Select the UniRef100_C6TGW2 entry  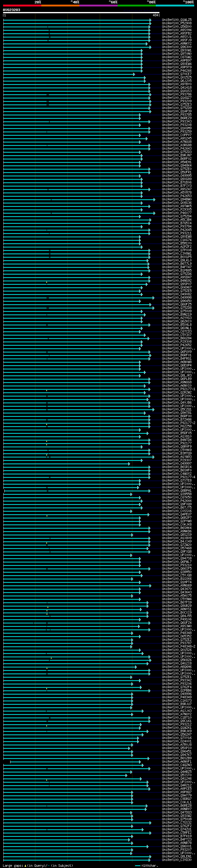click(x=177, y=57)
